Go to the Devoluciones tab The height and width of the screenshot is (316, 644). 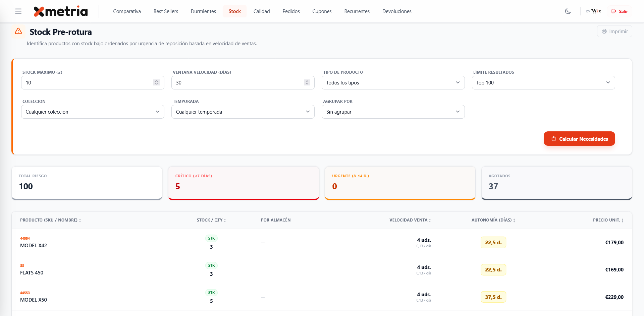point(397,11)
